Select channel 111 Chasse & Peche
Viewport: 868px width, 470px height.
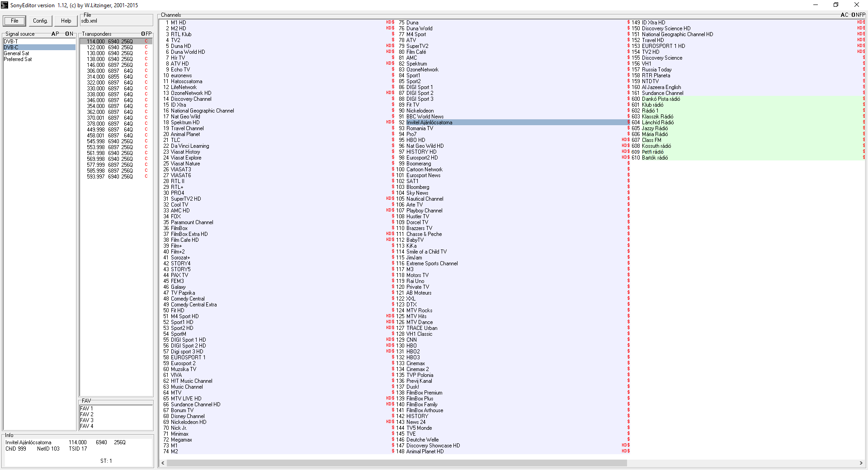pyautogui.click(x=513, y=234)
